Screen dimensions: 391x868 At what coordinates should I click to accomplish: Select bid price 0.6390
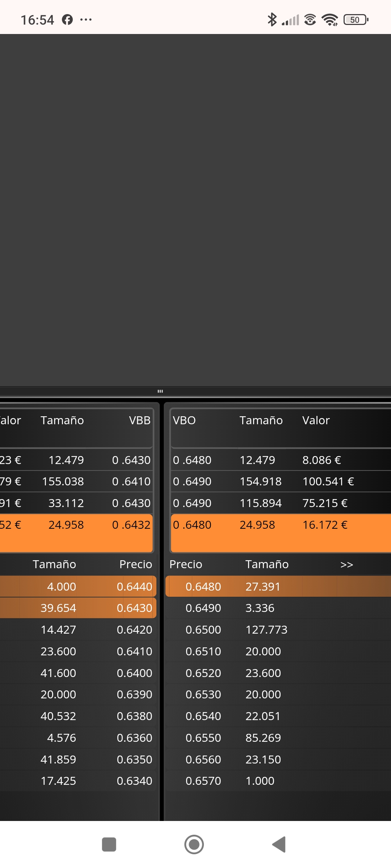pos(135,694)
